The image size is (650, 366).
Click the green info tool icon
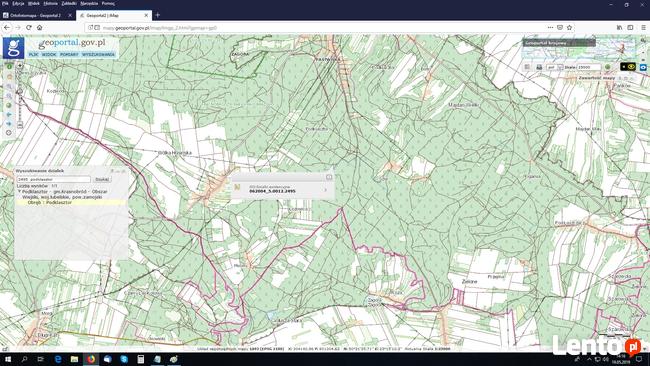(9, 67)
